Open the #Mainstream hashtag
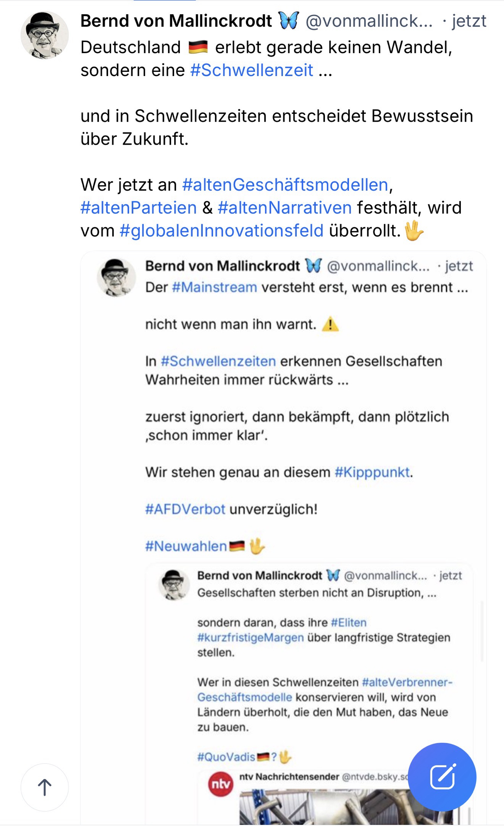The height and width of the screenshot is (831, 504). click(214, 287)
